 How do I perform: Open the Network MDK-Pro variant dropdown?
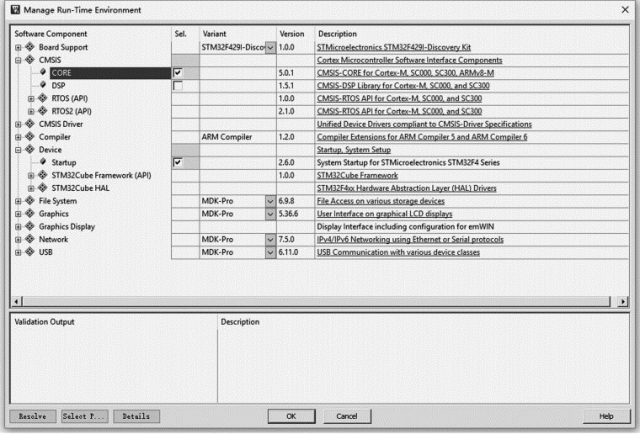click(x=270, y=239)
